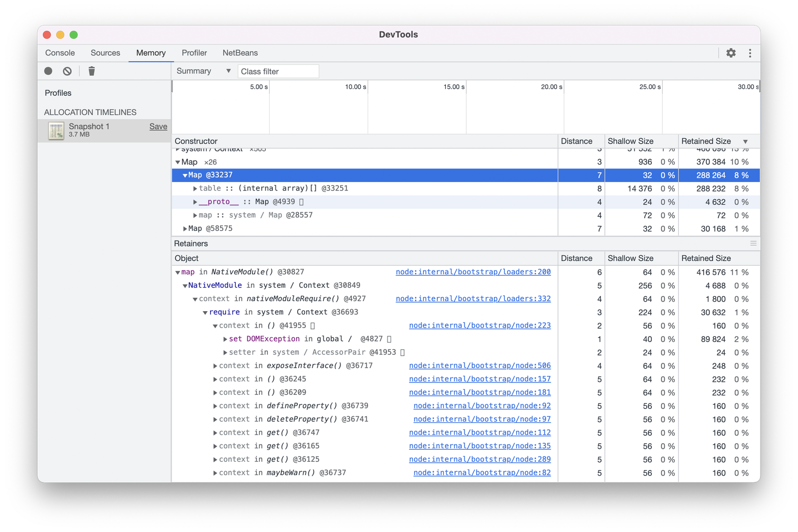Open link node:internal/bootstrap/node:223

coord(480,326)
